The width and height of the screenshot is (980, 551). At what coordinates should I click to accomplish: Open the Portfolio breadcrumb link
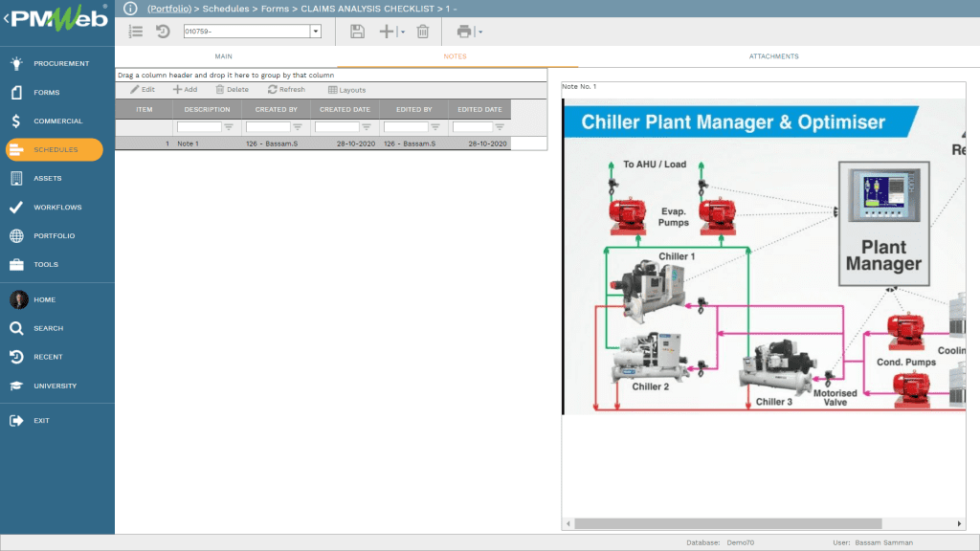click(x=169, y=9)
